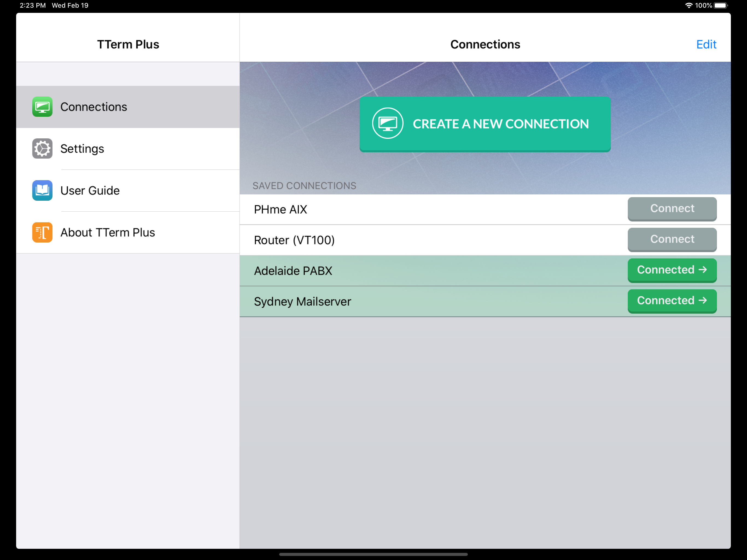Open Settings from the sidebar

point(128,148)
